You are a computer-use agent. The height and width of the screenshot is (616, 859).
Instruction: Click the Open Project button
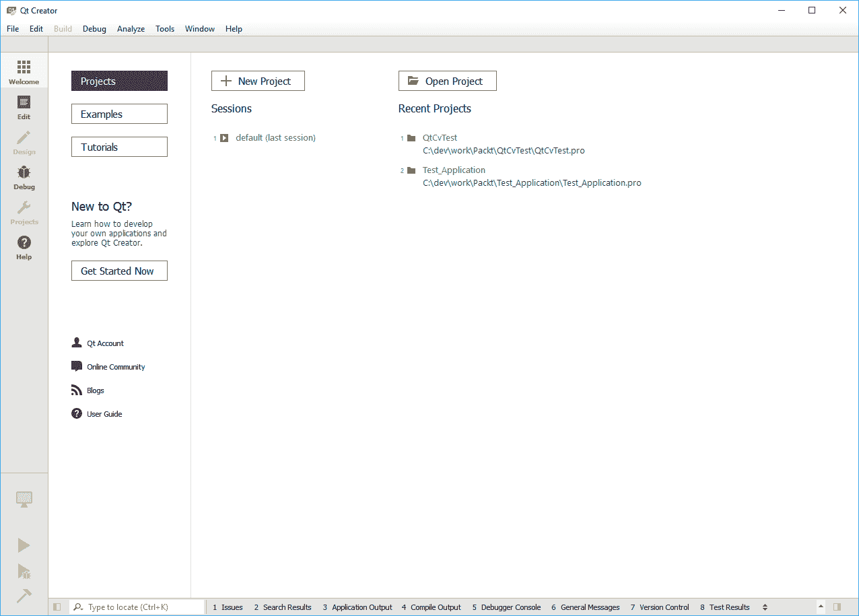[x=447, y=81]
